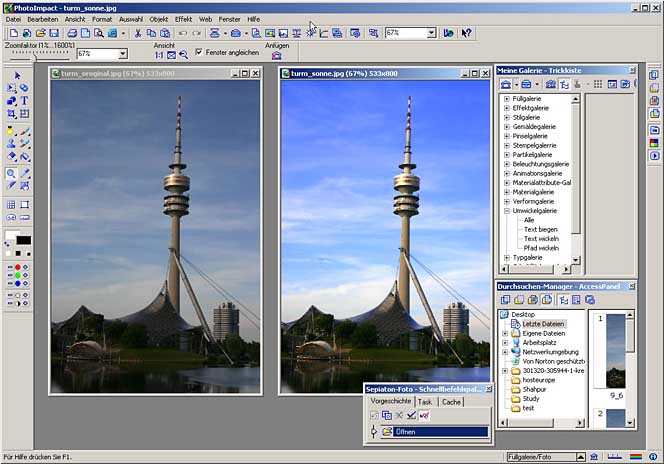This screenshot has width=664, height=464.
Task: Click the context help arrow icon
Action: (x=467, y=33)
